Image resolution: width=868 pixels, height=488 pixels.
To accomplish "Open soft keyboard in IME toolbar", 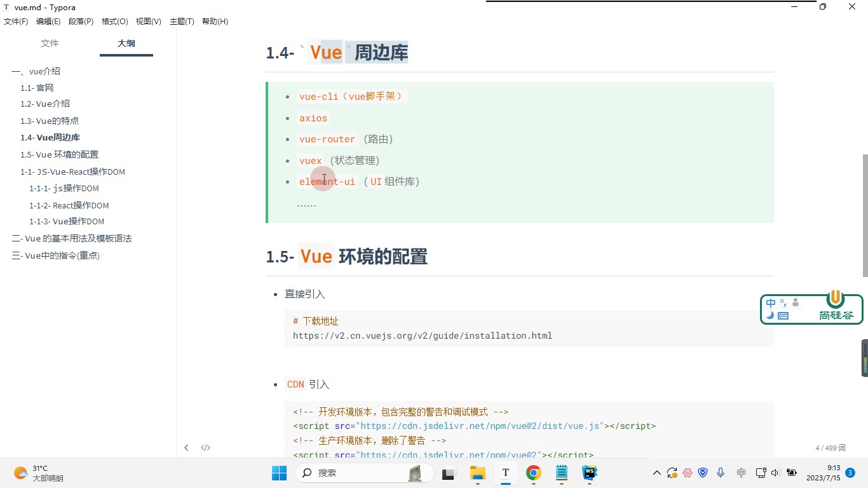I will click(783, 316).
